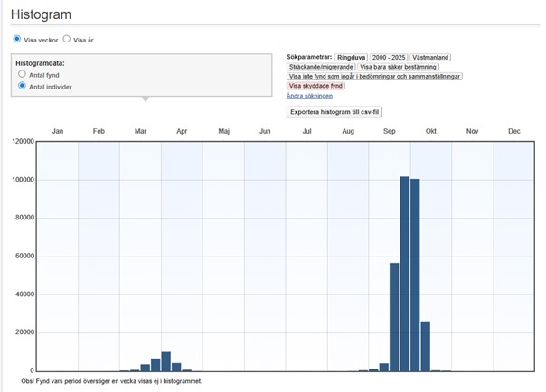Click the Mar month label above chart

coord(140,132)
